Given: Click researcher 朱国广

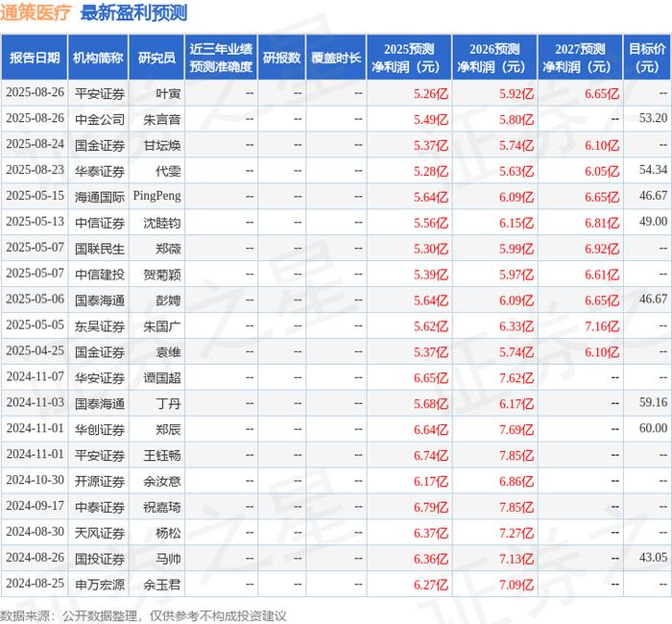Looking at the screenshot, I should click(x=161, y=326).
